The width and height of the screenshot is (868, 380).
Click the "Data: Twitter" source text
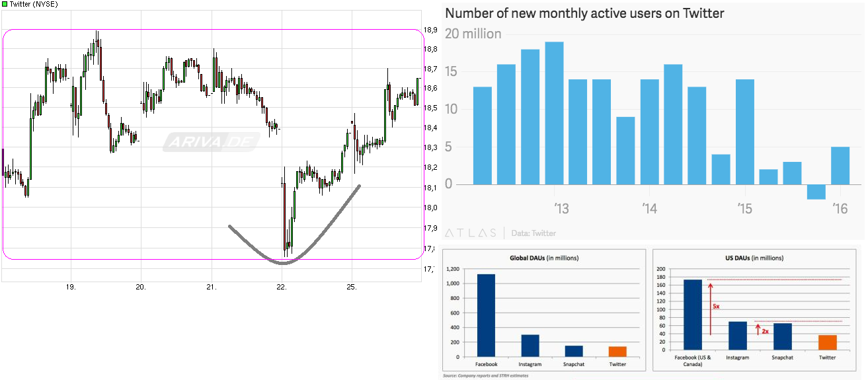pos(533,233)
